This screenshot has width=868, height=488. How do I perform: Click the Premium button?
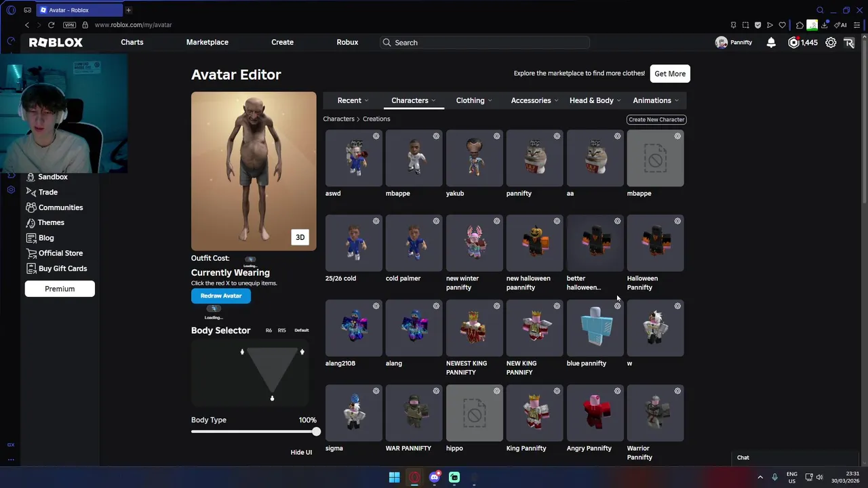tap(60, 289)
